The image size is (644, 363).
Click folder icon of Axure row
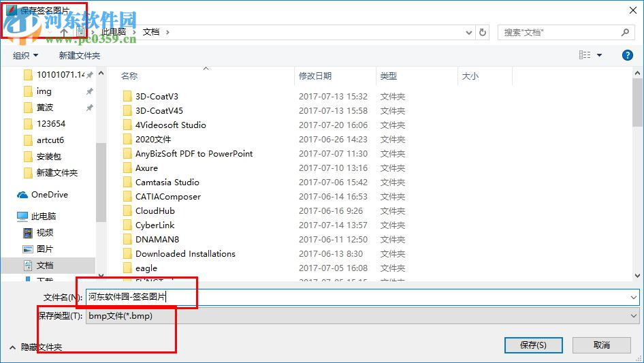pyautogui.click(x=127, y=168)
